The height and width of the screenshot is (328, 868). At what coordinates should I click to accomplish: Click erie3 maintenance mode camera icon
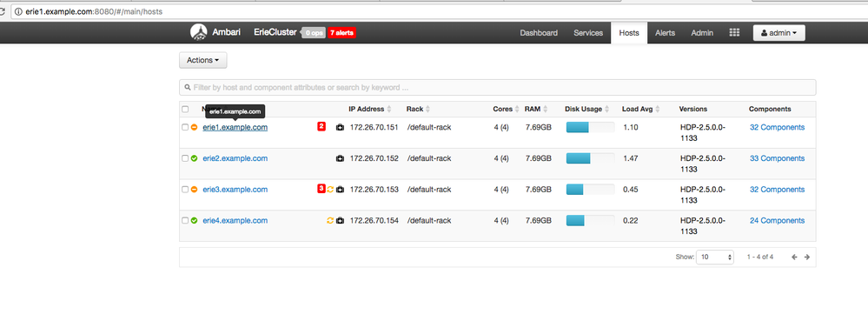point(340,190)
